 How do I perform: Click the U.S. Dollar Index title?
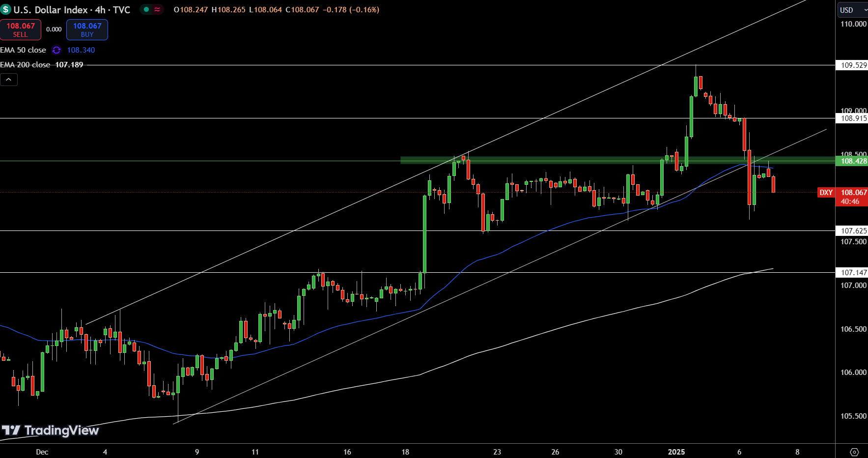pyautogui.click(x=51, y=10)
